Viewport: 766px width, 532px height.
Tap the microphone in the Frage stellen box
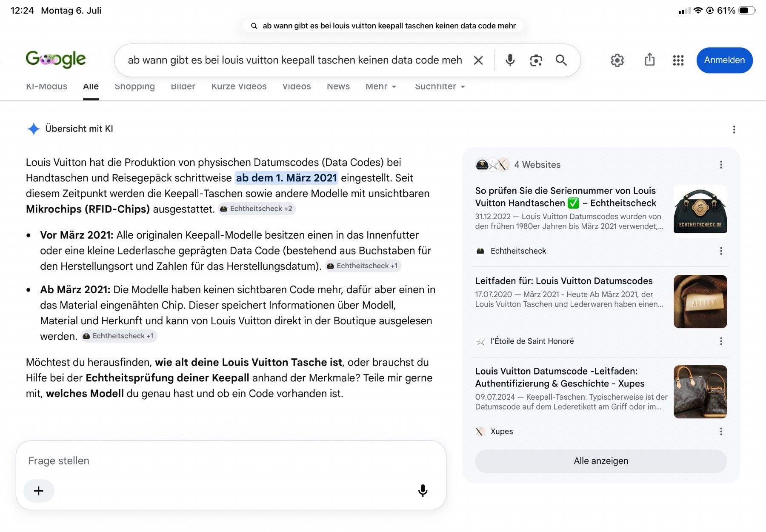pos(423,491)
